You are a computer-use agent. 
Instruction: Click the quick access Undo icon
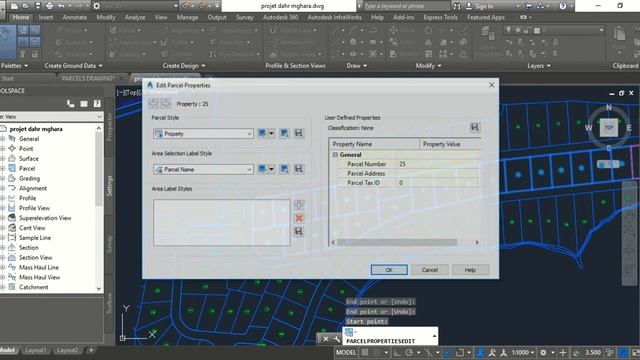click(x=61, y=6)
